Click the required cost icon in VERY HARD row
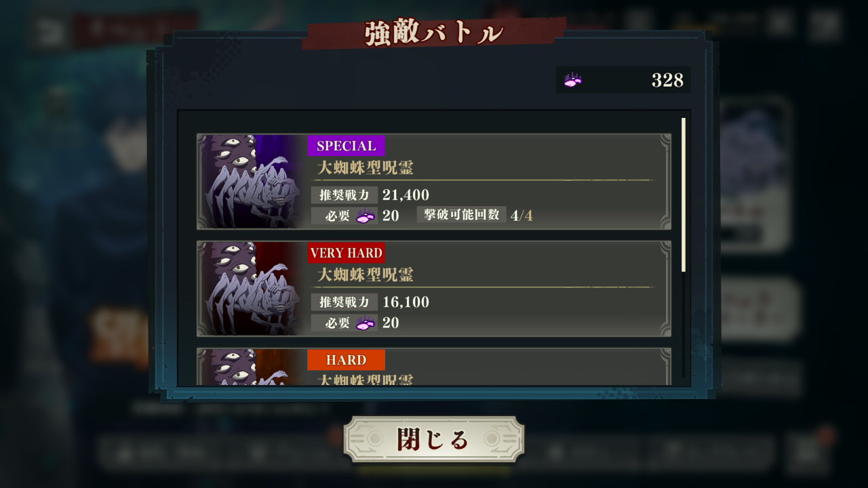 point(366,323)
